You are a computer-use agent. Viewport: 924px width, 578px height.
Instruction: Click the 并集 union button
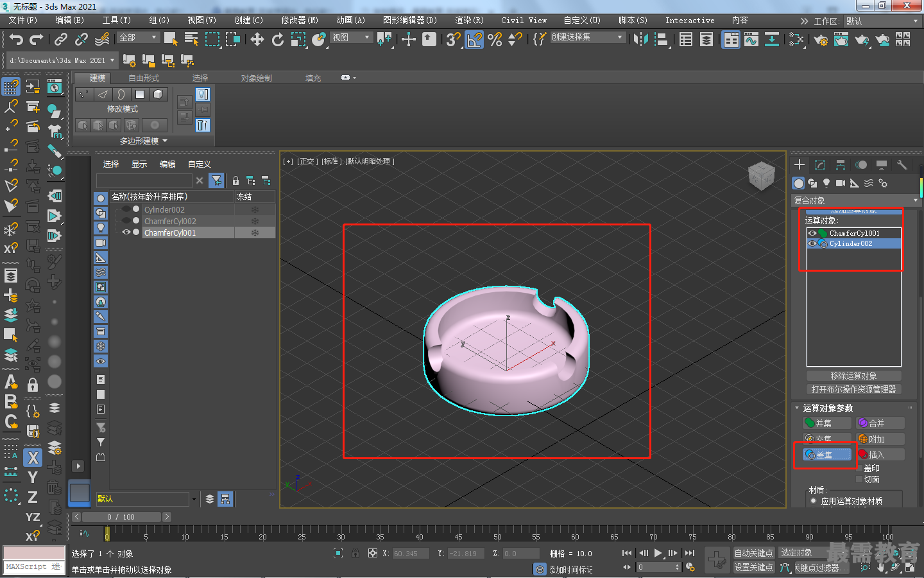point(827,423)
